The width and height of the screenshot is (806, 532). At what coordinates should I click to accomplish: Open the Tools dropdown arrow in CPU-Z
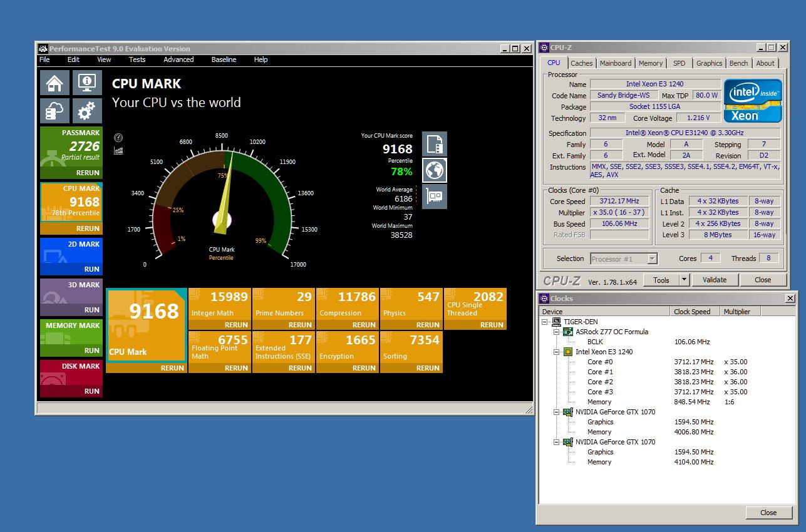click(x=684, y=280)
